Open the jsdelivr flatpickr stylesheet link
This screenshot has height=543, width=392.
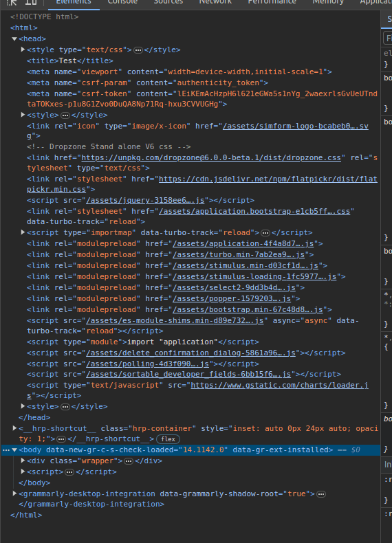coord(268,179)
